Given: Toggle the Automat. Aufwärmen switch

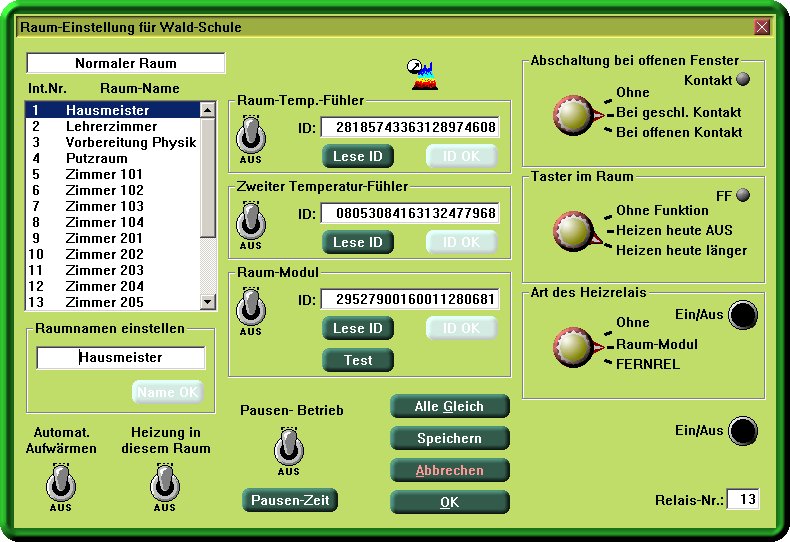Looking at the screenshot, I should [61, 484].
